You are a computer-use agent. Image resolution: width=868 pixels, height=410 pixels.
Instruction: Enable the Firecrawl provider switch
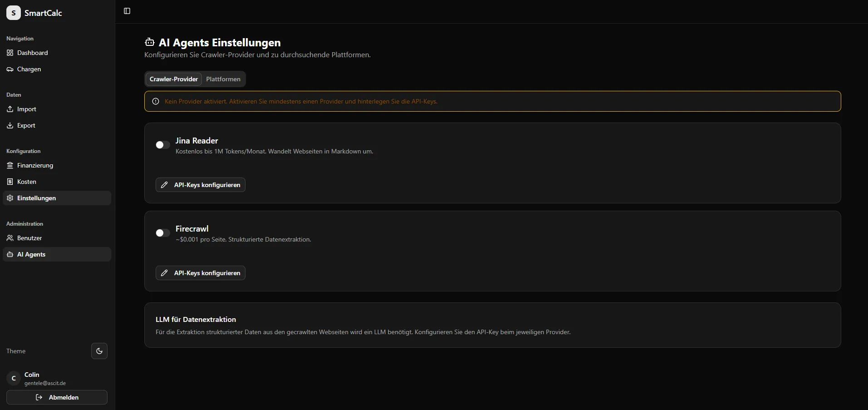click(162, 233)
